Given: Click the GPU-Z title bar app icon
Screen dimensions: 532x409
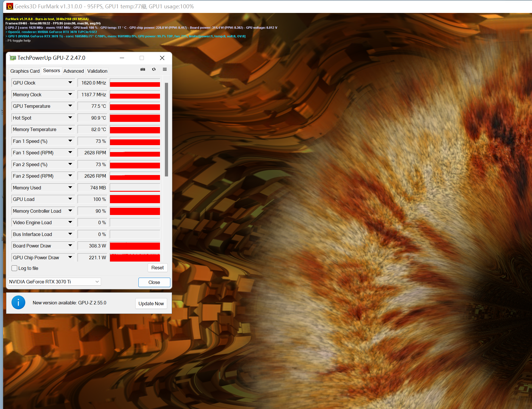Looking at the screenshot, I should coord(13,58).
